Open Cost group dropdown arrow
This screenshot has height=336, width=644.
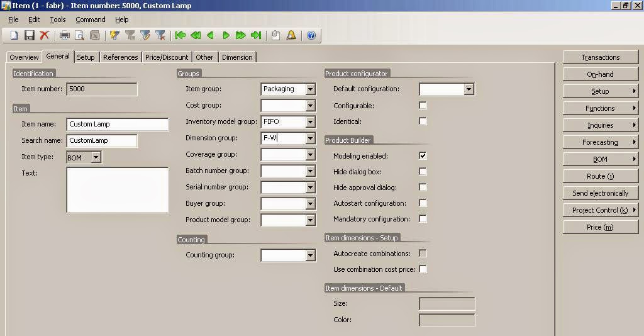(x=311, y=106)
